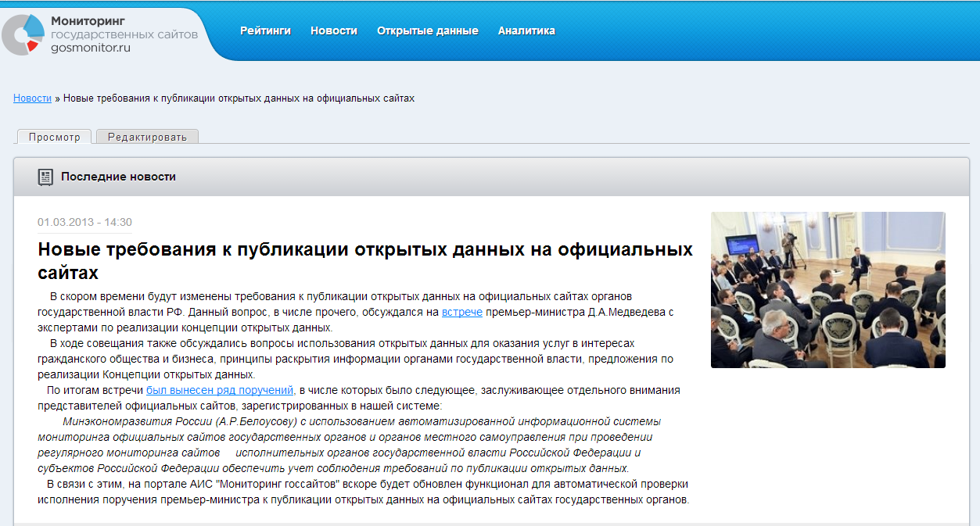Click the newspaper icon beside Последние новости

click(x=45, y=177)
